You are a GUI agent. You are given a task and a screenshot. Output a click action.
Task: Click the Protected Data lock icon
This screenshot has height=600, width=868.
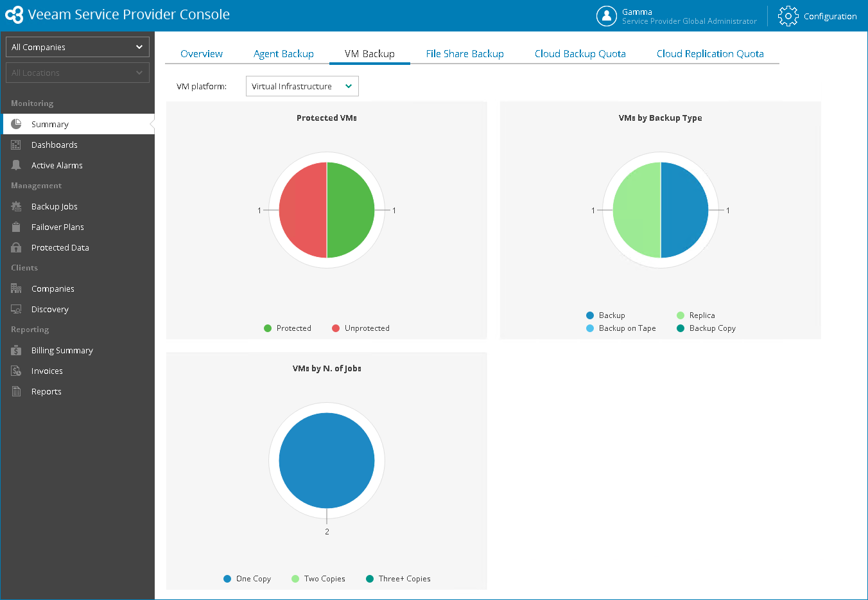(16, 247)
